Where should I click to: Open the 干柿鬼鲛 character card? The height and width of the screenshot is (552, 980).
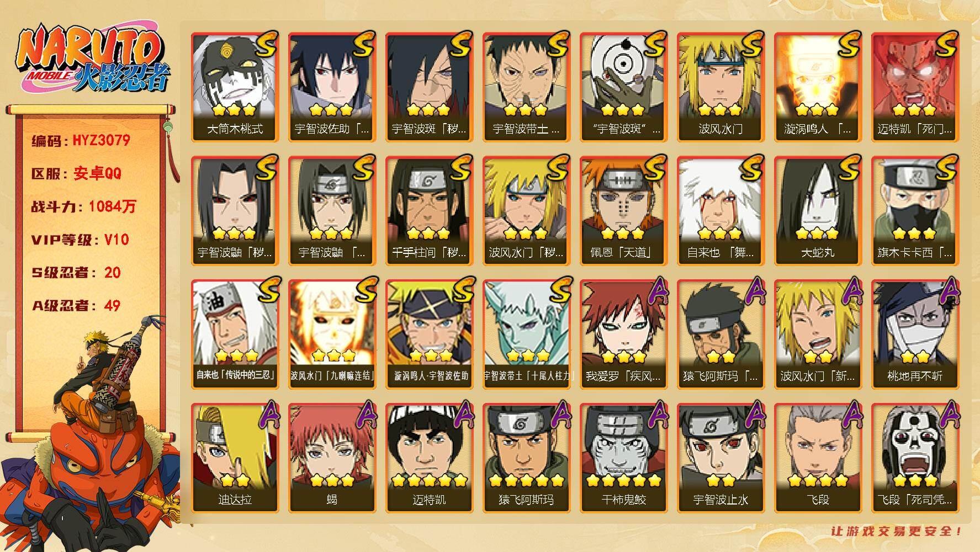click(x=623, y=458)
